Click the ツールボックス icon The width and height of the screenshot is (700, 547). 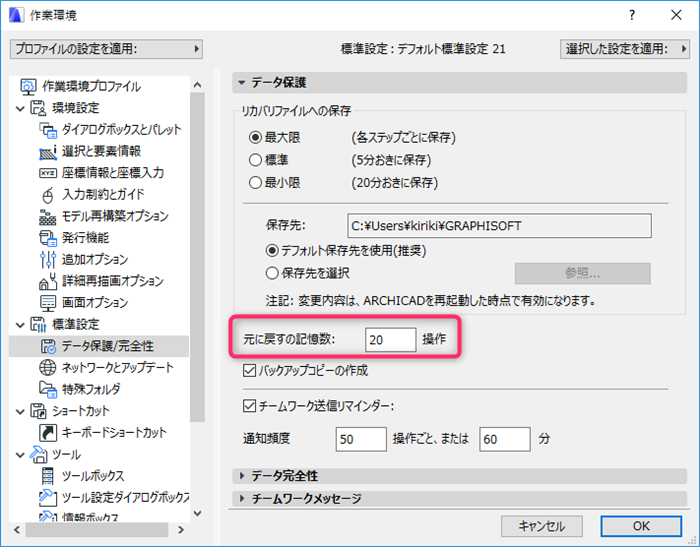tap(47, 476)
